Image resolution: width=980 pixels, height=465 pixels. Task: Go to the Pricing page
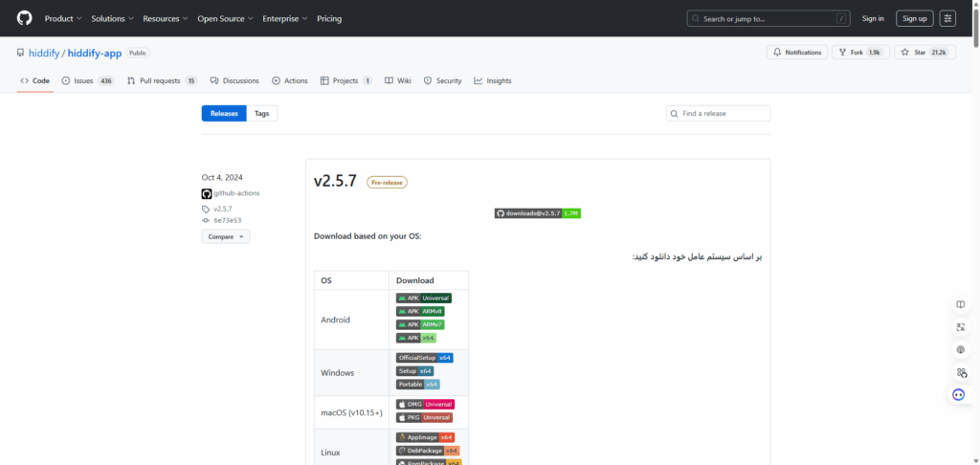329,19
